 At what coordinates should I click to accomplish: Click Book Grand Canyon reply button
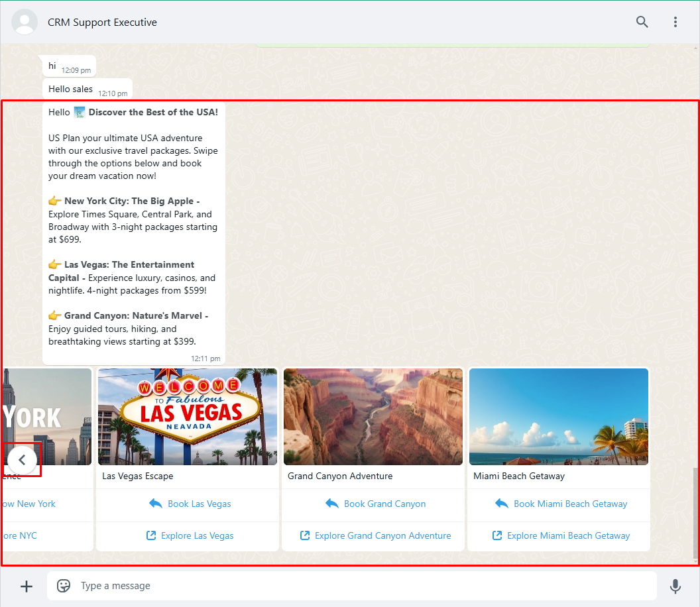coord(375,504)
